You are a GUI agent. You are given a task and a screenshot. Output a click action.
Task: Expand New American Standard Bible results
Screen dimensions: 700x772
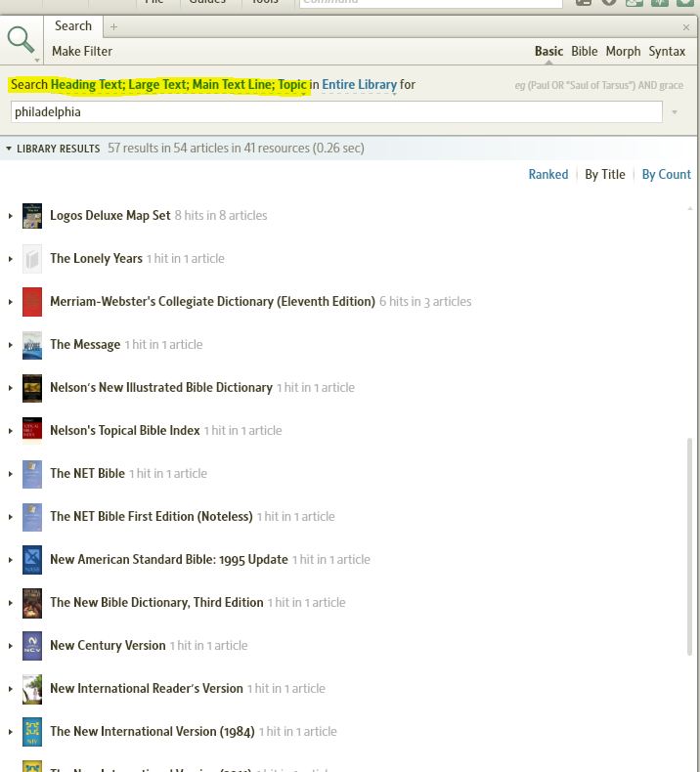click(x=11, y=560)
